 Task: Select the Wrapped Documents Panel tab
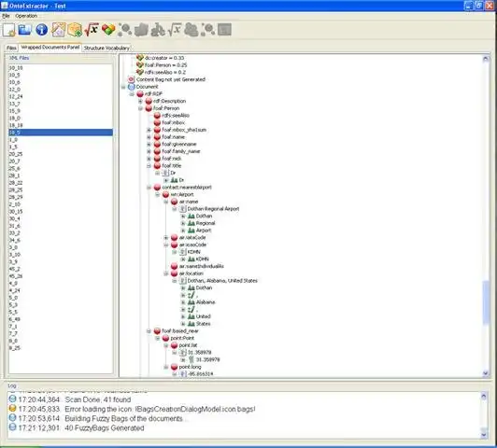pyautogui.click(x=50, y=48)
